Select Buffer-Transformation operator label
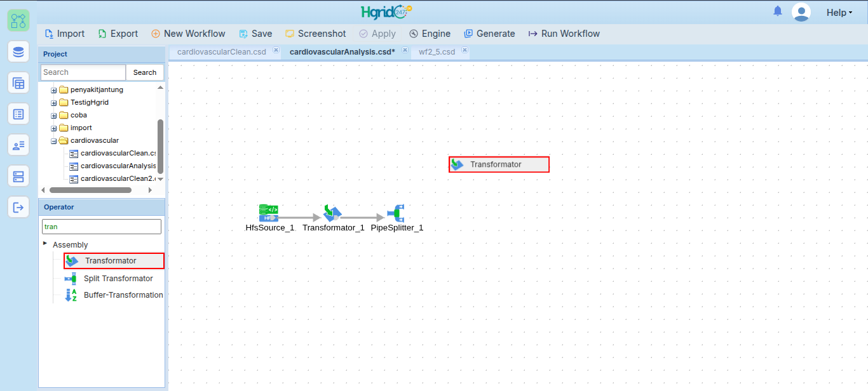The image size is (868, 391). (x=123, y=295)
